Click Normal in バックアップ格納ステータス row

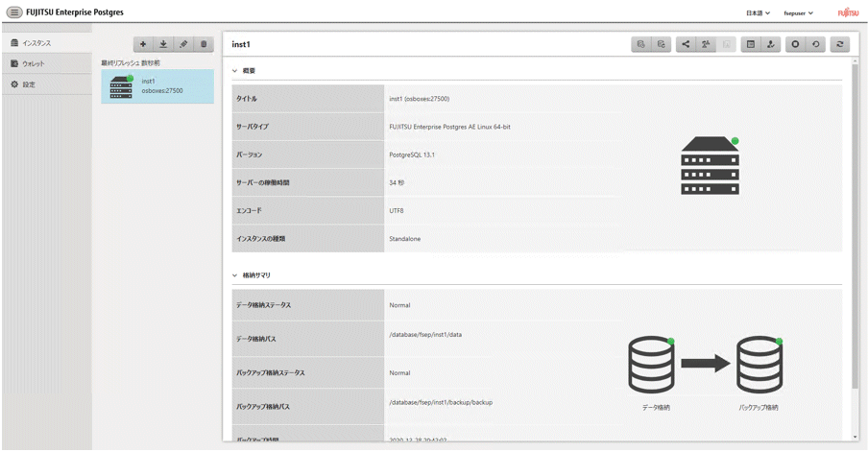click(399, 373)
